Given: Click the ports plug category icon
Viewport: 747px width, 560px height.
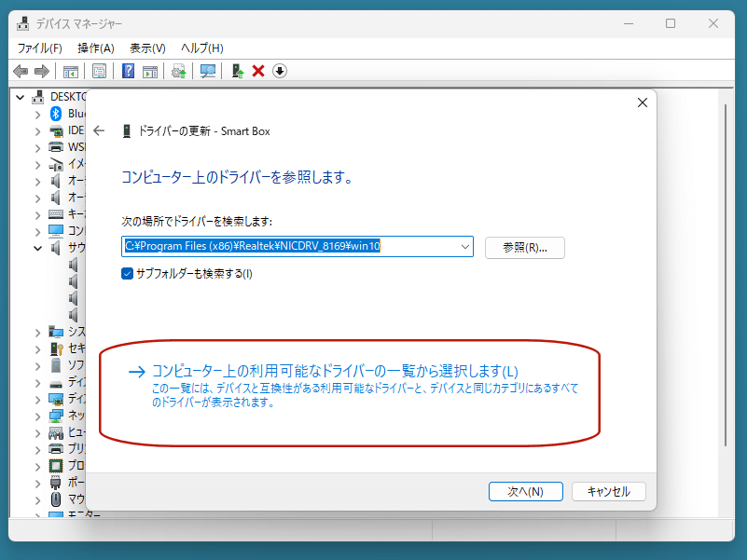Looking at the screenshot, I should [x=56, y=483].
